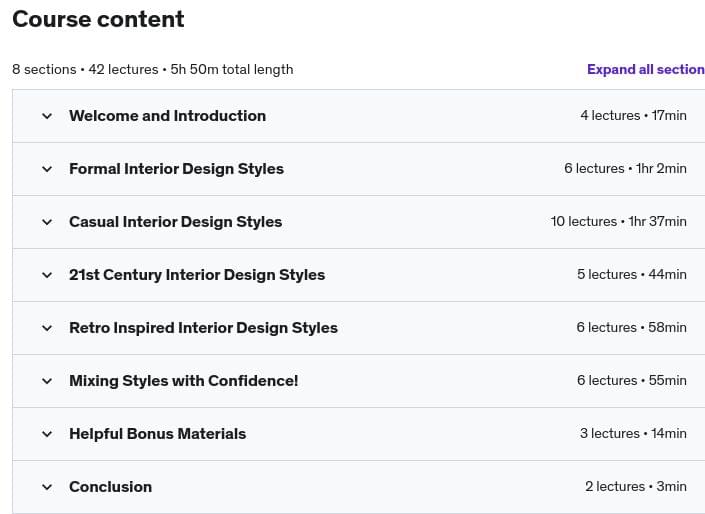Expand all sections using the purple link
The height and width of the screenshot is (514, 705).
point(645,69)
